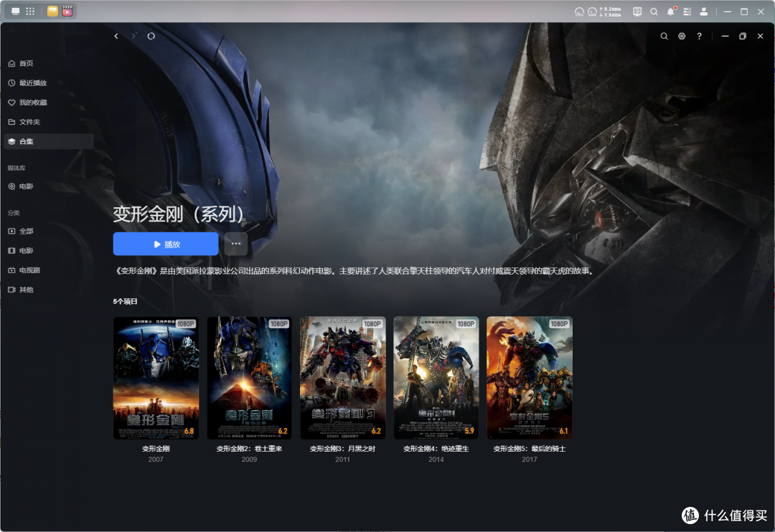775x532 pixels.
Task: Open the monitor icon in system top bar
Action: [638, 12]
